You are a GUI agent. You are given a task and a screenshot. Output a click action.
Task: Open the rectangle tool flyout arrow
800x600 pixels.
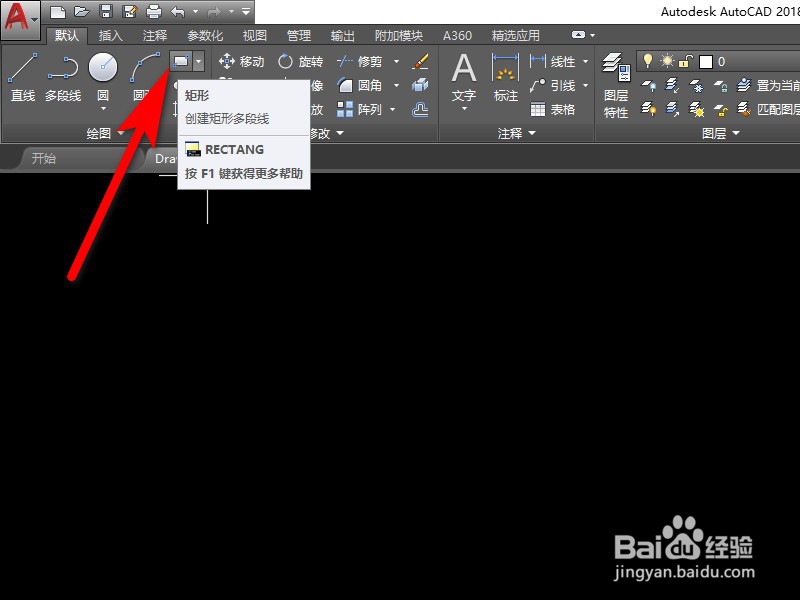click(198, 62)
